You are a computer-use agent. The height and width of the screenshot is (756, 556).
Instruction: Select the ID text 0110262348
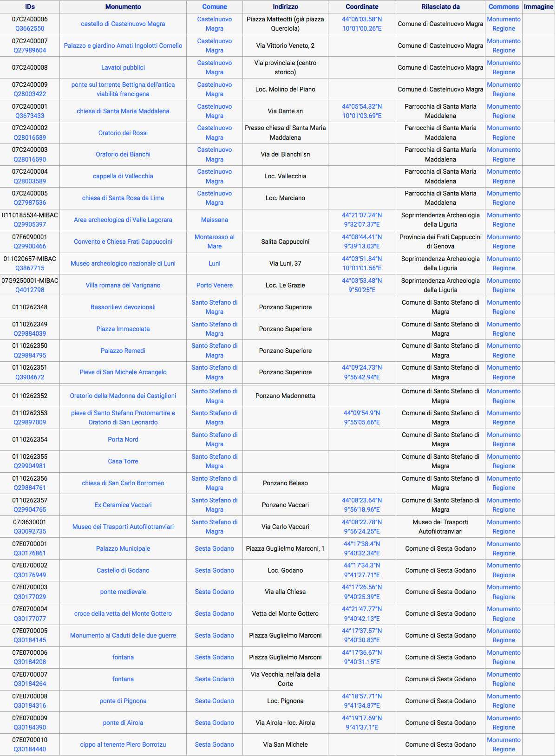(x=30, y=307)
